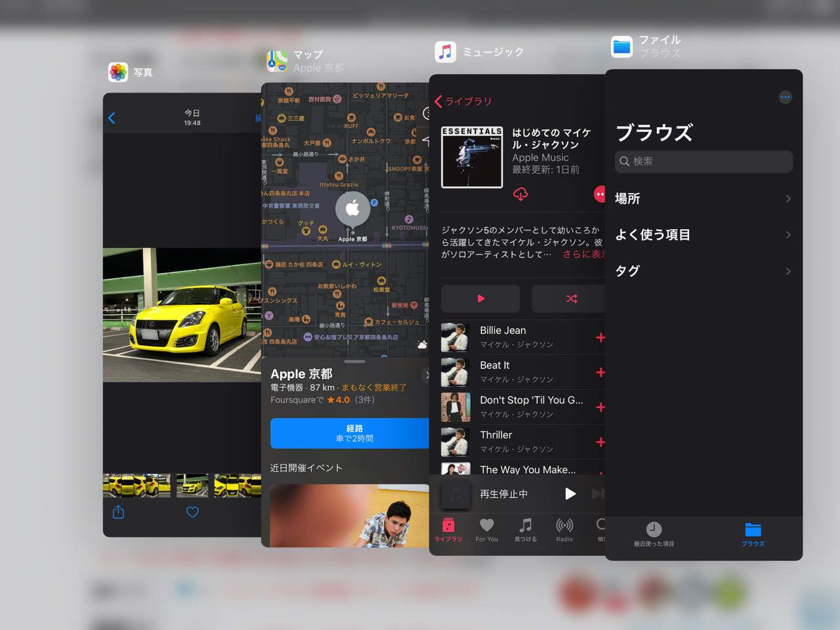
Task: Select the 見つける tab in Music
Action: tap(526, 530)
